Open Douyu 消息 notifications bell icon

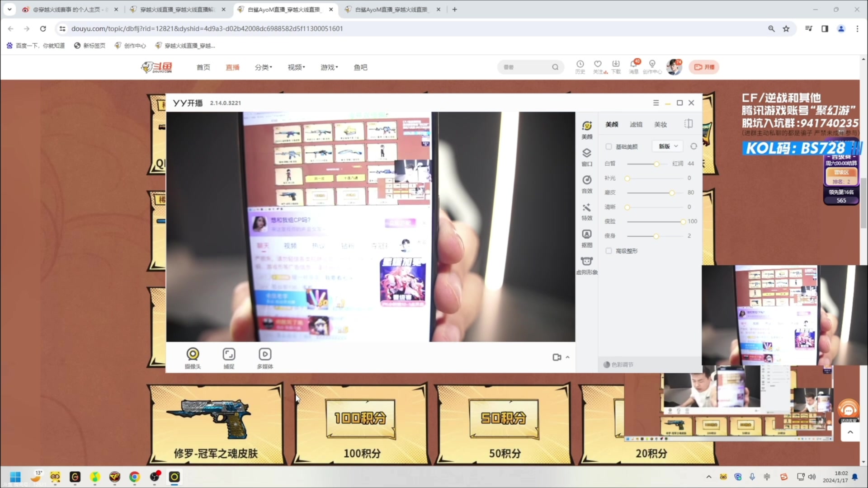click(x=634, y=64)
